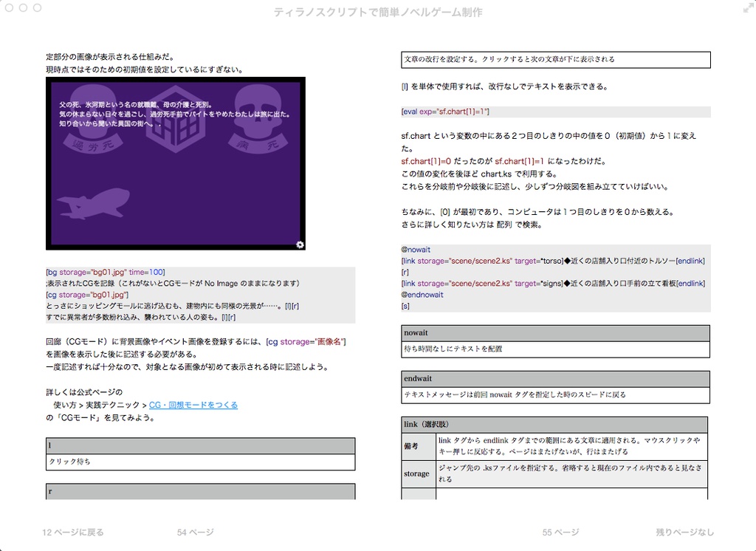Viewport: 756px width, 551px height.
Task: Click the code line [bg storage="bg01.jpg" time=100]
Action: pyautogui.click(x=106, y=272)
